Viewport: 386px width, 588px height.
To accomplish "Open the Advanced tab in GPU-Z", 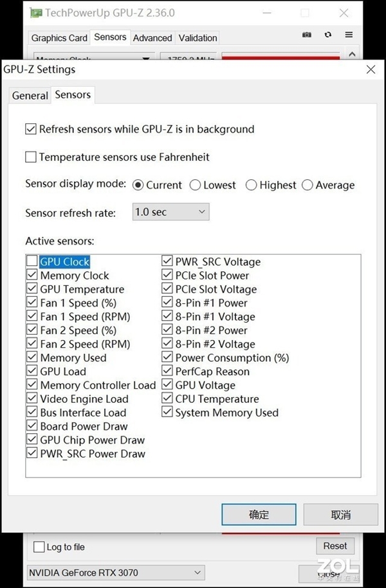I will 152,38.
